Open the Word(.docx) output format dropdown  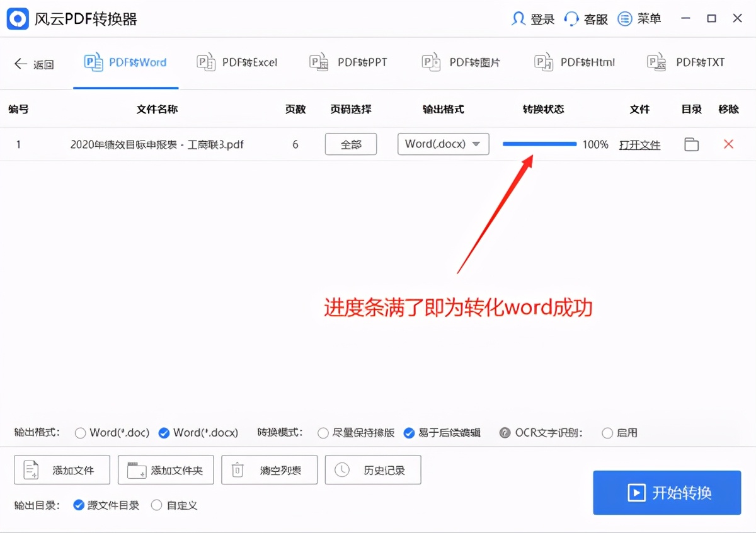click(x=443, y=144)
